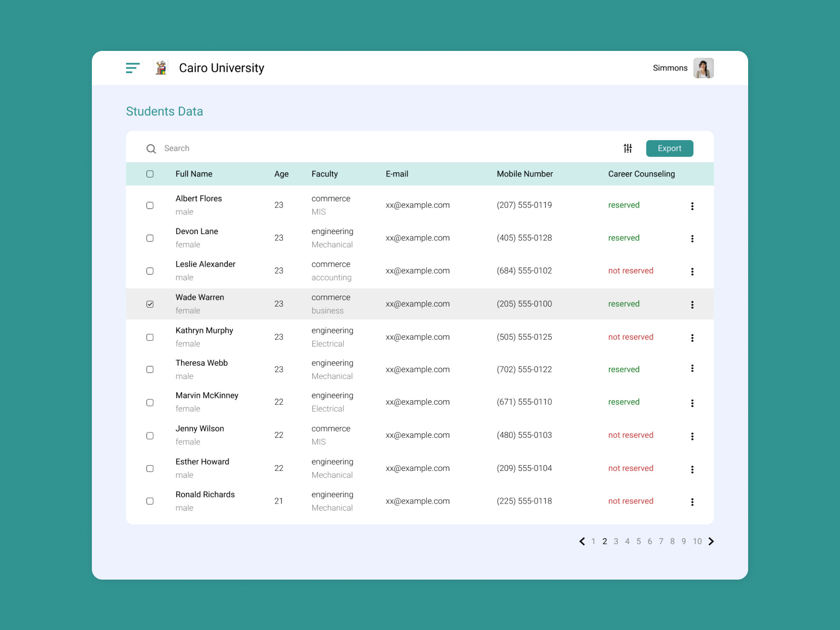The width and height of the screenshot is (840, 630).
Task: Open more options for Esther Howard
Action: pos(692,469)
